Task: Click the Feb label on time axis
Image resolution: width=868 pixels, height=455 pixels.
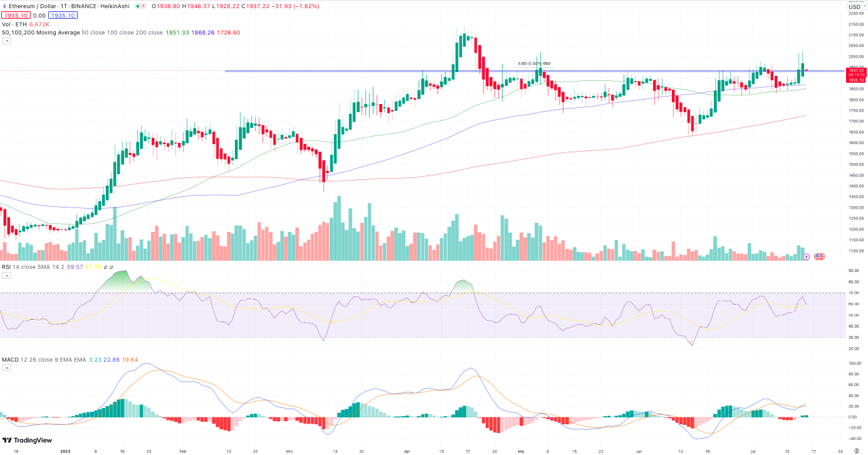Action: click(182, 450)
